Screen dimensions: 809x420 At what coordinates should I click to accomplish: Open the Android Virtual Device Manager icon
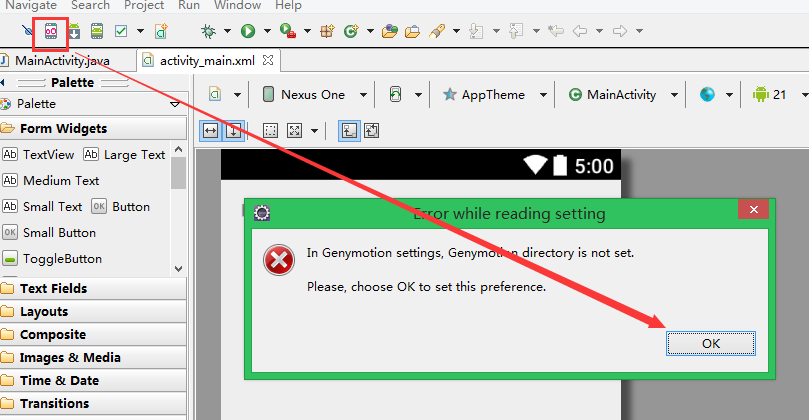[97, 31]
